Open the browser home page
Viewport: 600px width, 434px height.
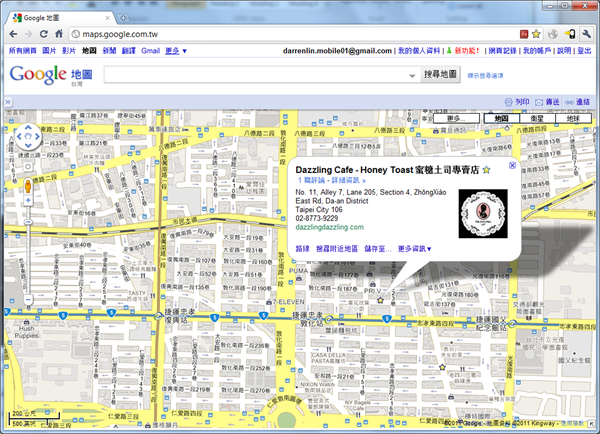click(x=59, y=34)
